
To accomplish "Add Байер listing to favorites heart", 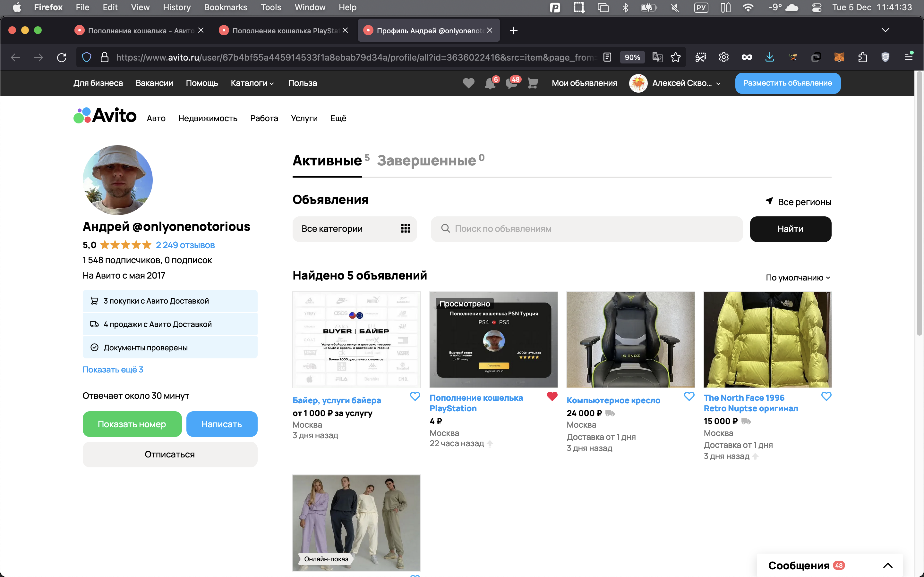I will pos(415,397).
